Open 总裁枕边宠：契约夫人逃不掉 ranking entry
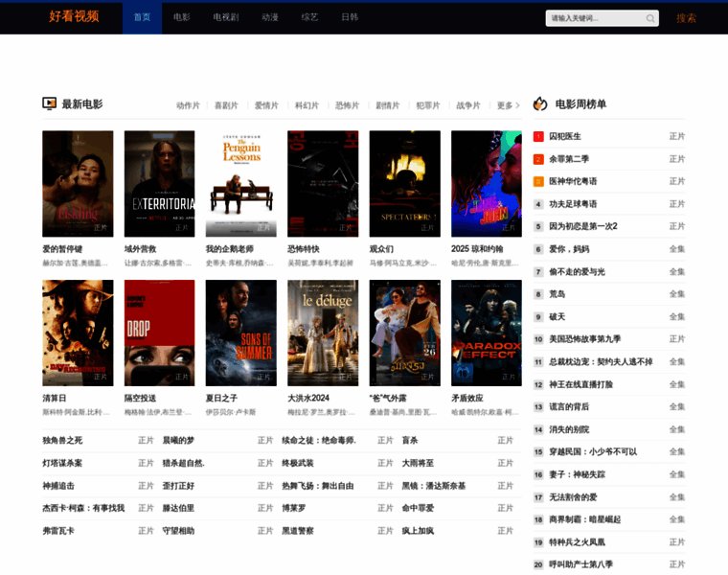This screenshot has height=575, width=728. click(x=601, y=362)
